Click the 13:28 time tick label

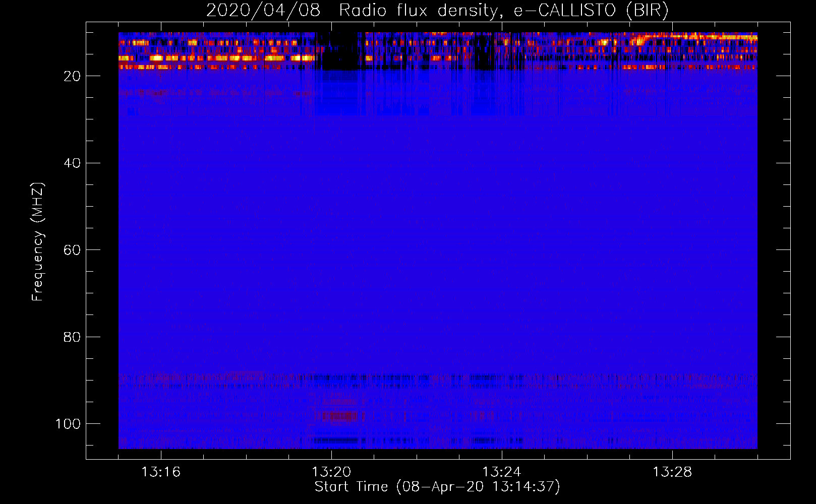click(x=672, y=472)
